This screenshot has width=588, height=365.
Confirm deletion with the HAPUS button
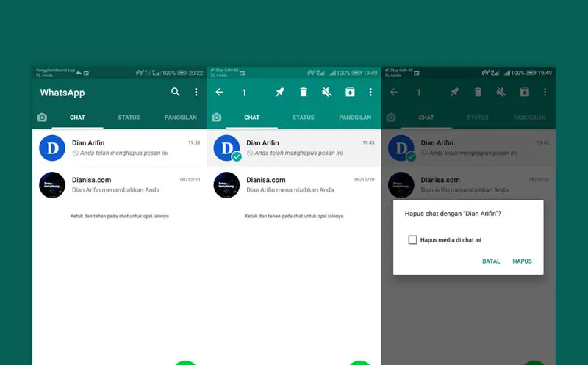pos(522,261)
